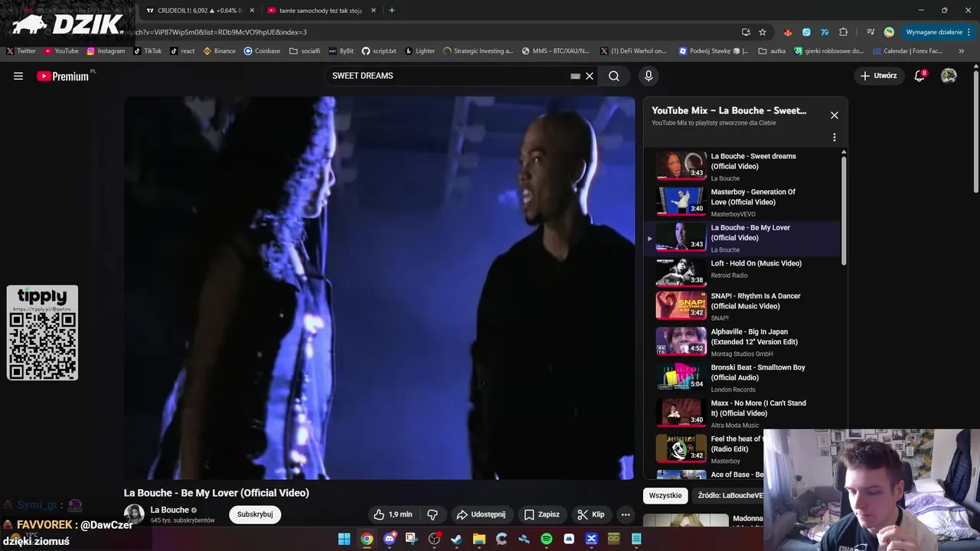Like the video (1,9 mln)
Screen dimensions: 980x551
(x=393, y=514)
